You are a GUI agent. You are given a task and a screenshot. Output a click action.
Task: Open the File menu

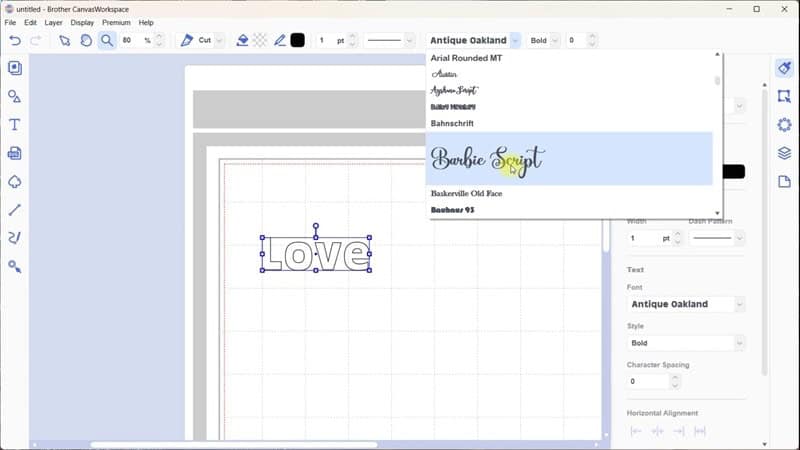click(x=10, y=22)
